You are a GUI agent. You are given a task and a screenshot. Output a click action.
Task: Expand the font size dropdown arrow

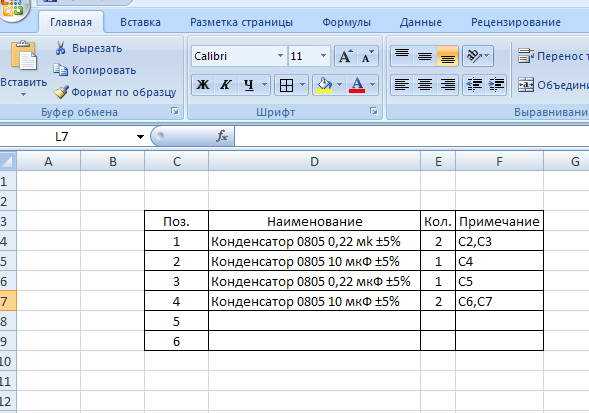click(x=323, y=56)
